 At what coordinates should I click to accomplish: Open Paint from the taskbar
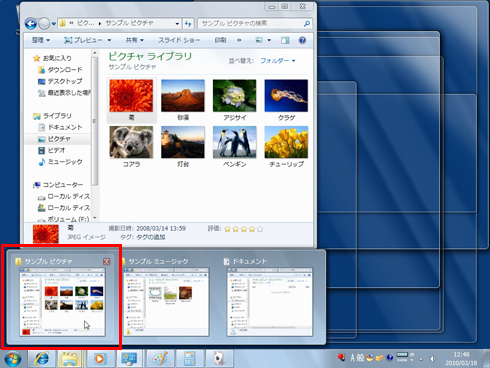[160, 359]
